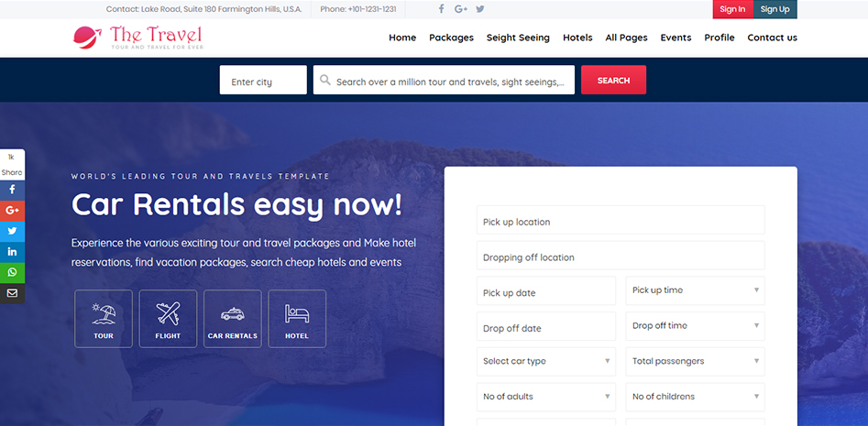Share via WhatsApp in left sidebar
The image size is (868, 426).
pyautogui.click(x=12, y=272)
